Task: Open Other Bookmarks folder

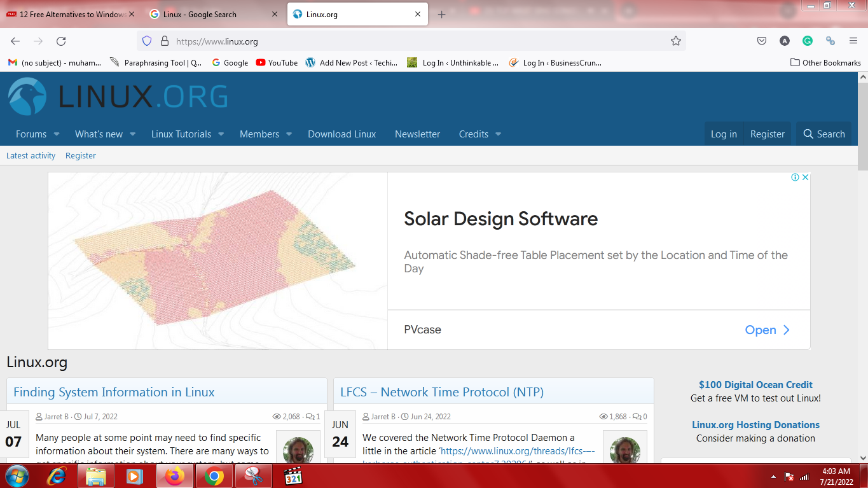Action: pos(825,62)
